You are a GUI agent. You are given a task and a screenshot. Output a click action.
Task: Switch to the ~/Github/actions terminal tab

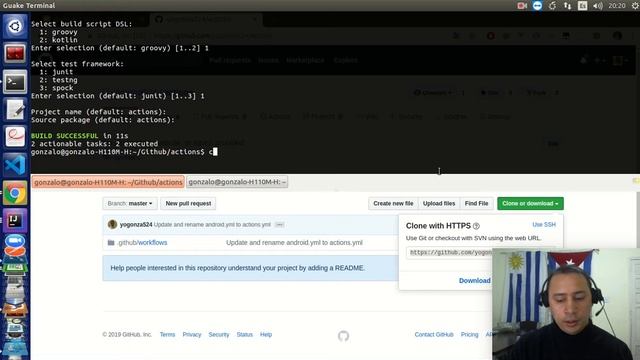(x=108, y=182)
